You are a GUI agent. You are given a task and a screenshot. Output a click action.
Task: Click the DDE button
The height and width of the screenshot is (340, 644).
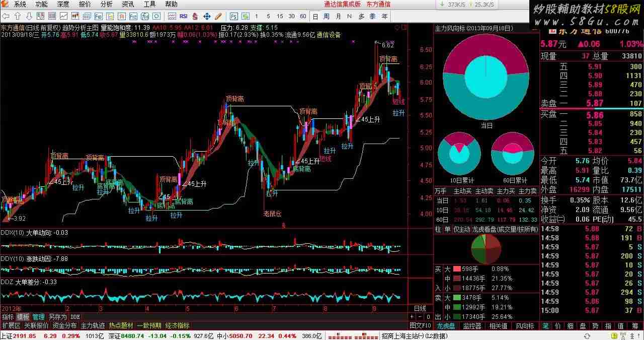pyautogui.click(x=75, y=317)
